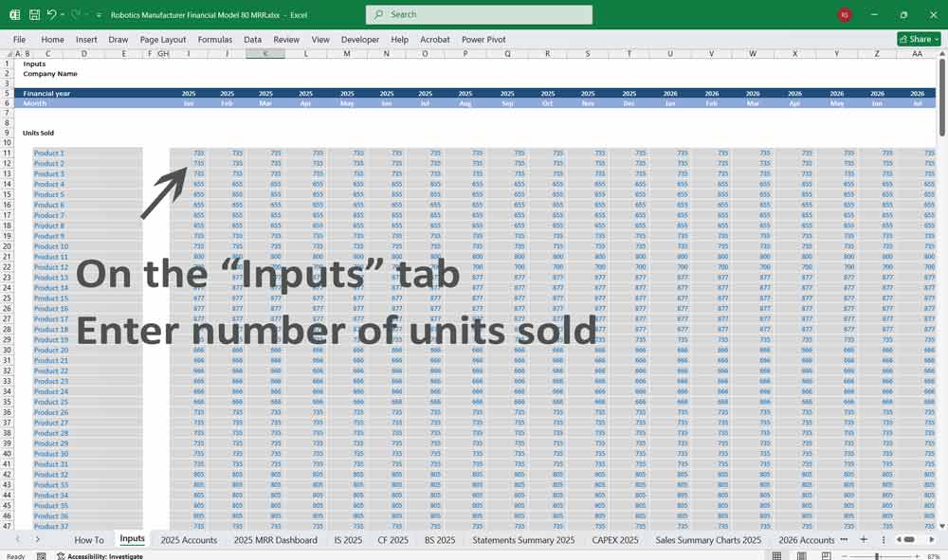Viewport: 948px width, 560px height.
Task: Click the Save icon in title bar
Action: tap(34, 15)
